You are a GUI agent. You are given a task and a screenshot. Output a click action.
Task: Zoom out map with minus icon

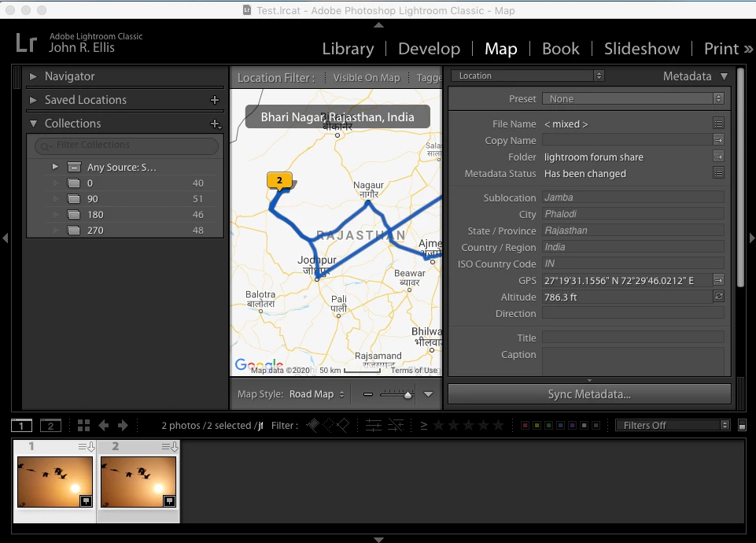tap(368, 394)
